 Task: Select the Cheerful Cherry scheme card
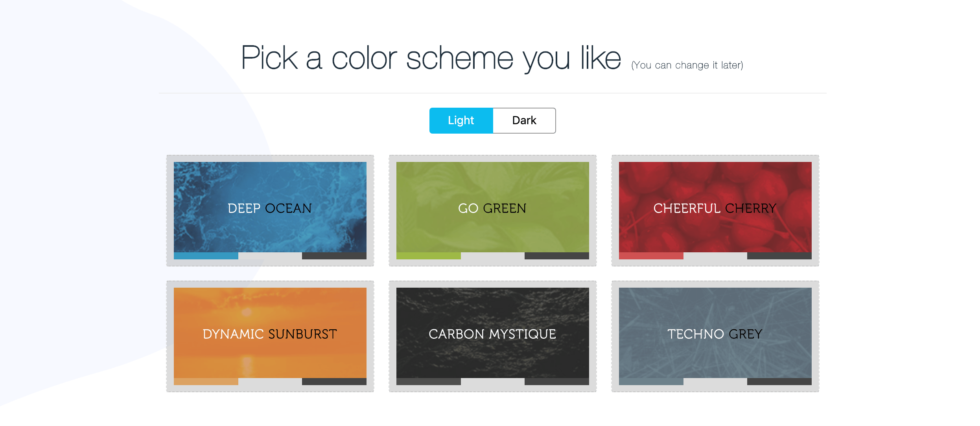pos(715,207)
